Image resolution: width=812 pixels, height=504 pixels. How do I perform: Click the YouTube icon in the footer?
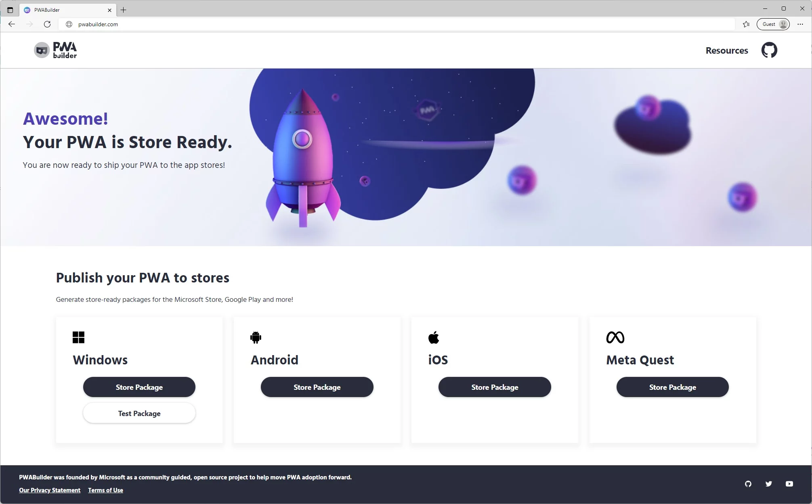789,484
